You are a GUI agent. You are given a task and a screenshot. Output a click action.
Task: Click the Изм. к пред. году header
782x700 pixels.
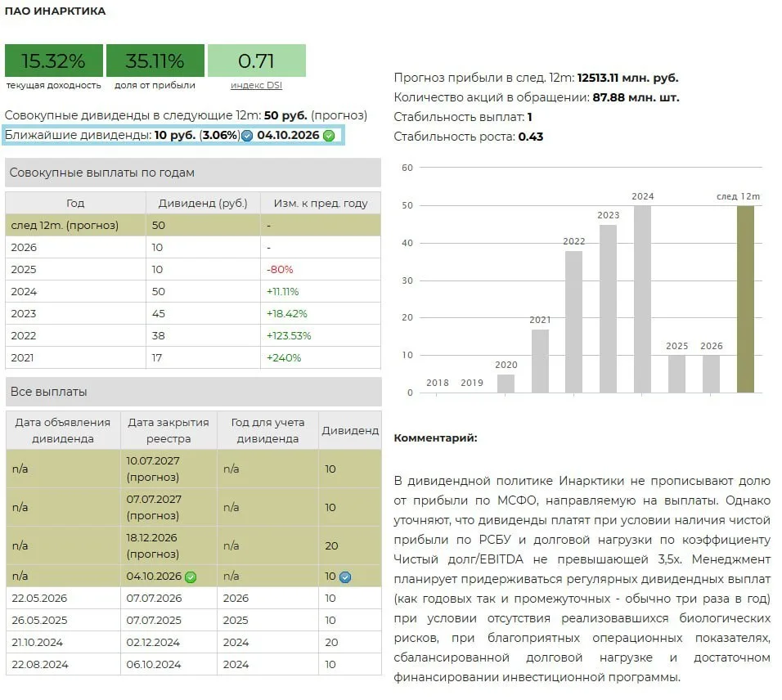click(321, 203)
